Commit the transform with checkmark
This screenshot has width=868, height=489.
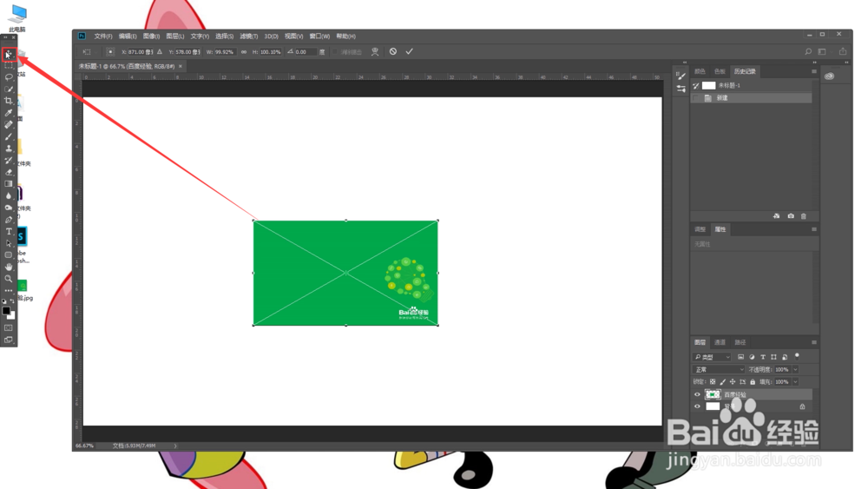coord(409,51)
